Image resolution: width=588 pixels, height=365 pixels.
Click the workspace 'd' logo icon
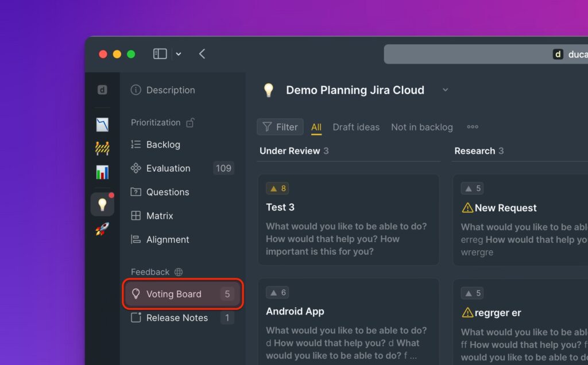[x=102, y=90]
